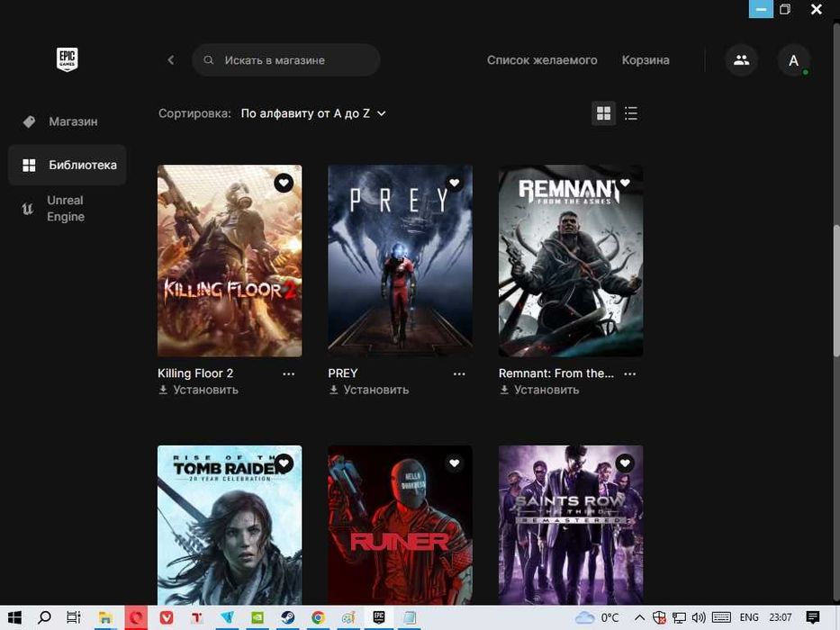Open Remnant: From the Ashes cover art

click(x=571, y=261)
